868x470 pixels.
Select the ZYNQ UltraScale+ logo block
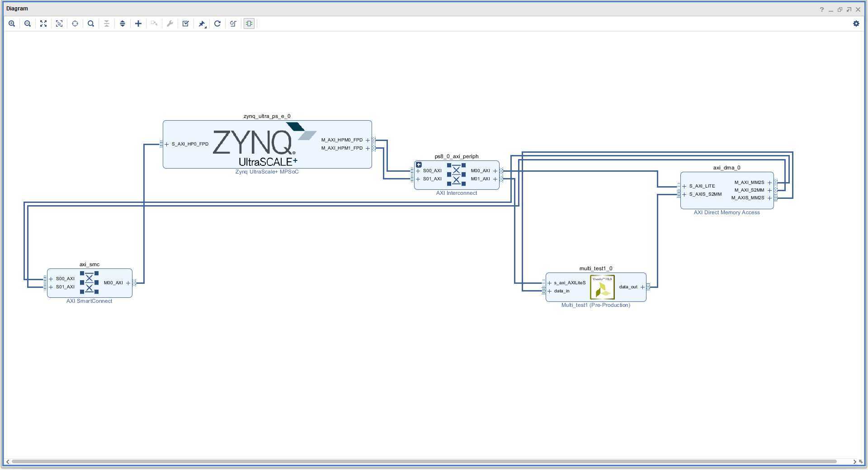coord(264,145)
